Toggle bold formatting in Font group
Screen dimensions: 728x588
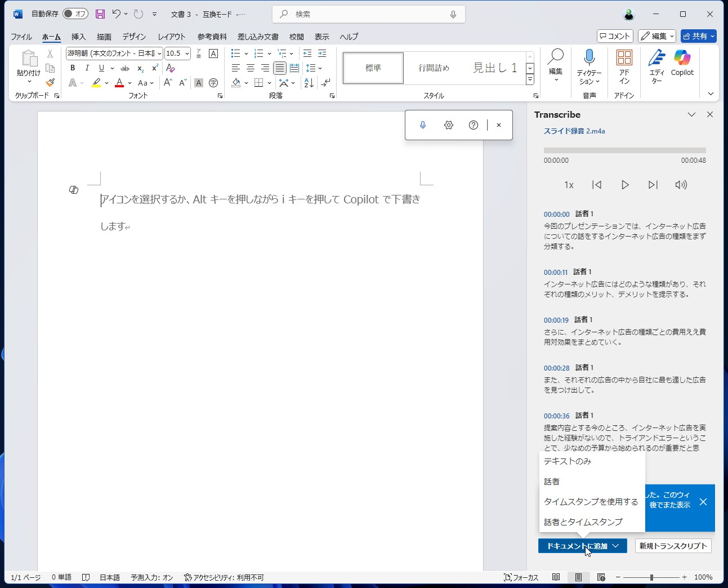point(73,68)
